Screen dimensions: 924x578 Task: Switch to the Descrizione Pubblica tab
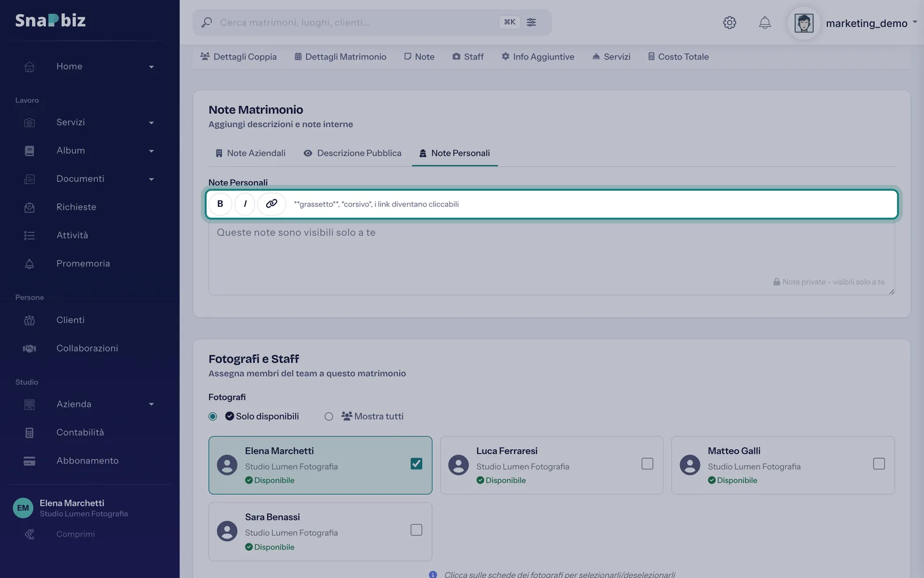click(352, 153)
